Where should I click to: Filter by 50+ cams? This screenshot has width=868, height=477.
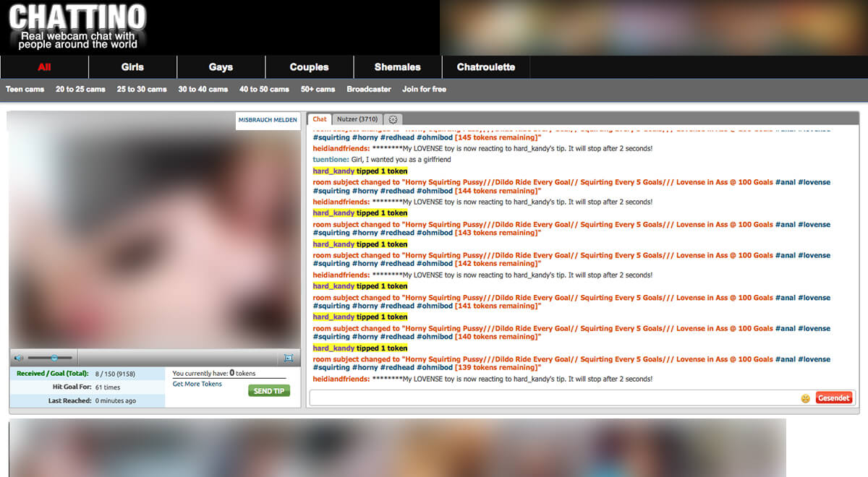coord(318,90)
